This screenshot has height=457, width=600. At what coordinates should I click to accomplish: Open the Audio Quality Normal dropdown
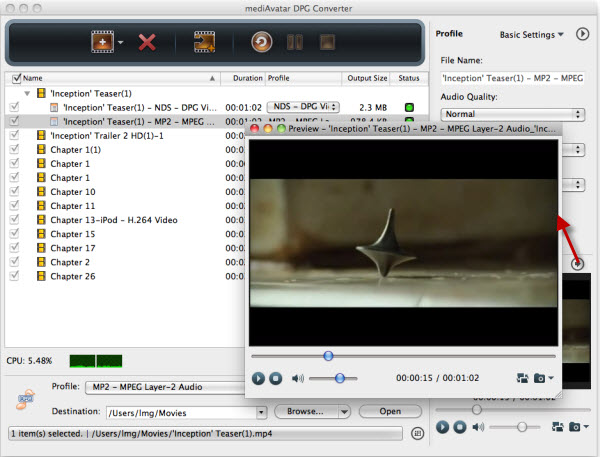coord(512,114)
